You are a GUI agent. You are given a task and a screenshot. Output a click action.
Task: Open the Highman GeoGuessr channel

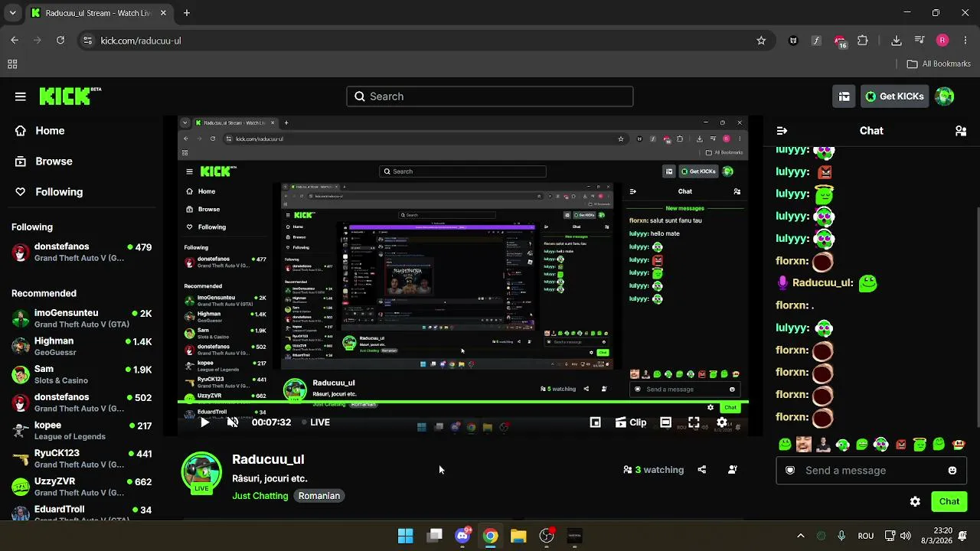click(x=82, y=347)
